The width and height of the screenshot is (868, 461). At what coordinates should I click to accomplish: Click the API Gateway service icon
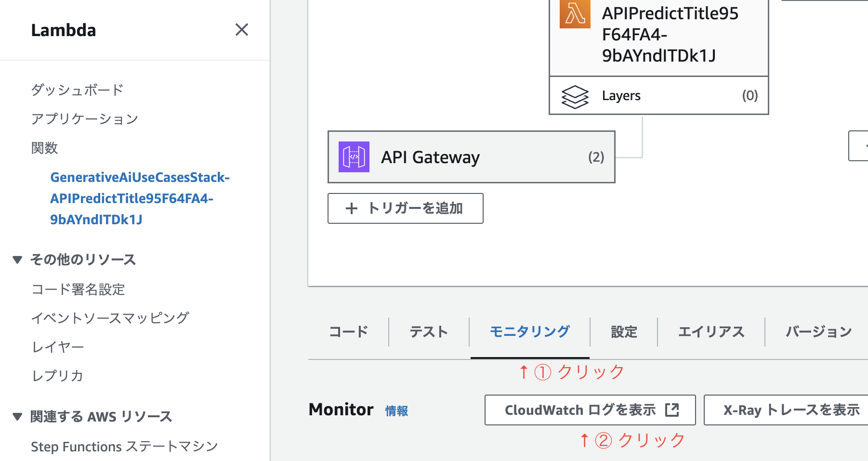point(354,157)
